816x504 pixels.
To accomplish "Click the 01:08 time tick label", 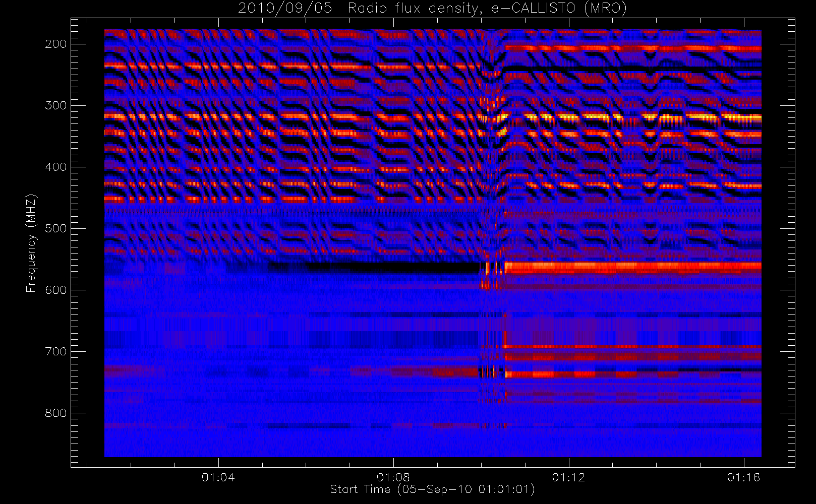I will tap(393, 477).
